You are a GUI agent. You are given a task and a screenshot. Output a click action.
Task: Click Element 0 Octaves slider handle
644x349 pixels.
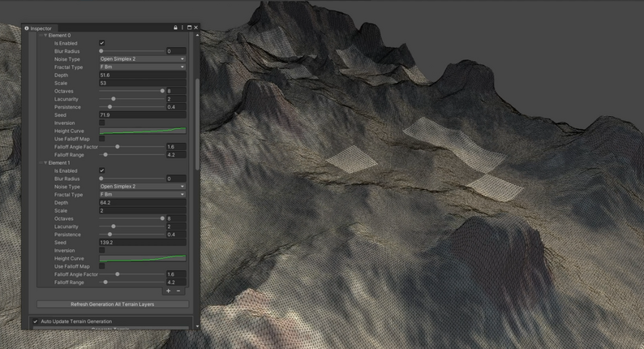coord(162,91)
